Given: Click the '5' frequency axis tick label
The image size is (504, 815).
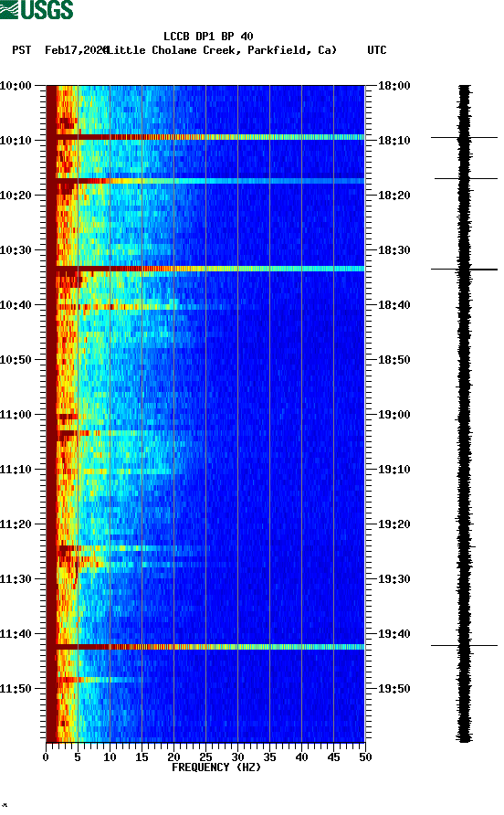Looking at the screenshot, I should click(78, 757).
